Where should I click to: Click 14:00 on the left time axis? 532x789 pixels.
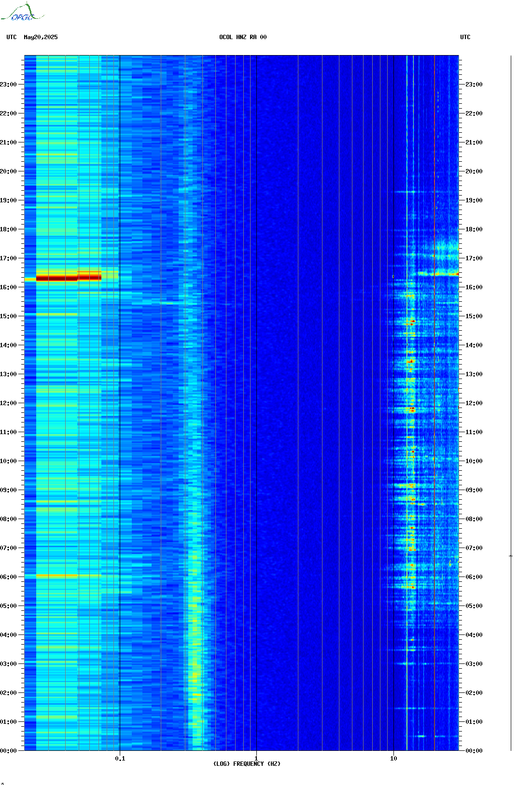(8, 345)
